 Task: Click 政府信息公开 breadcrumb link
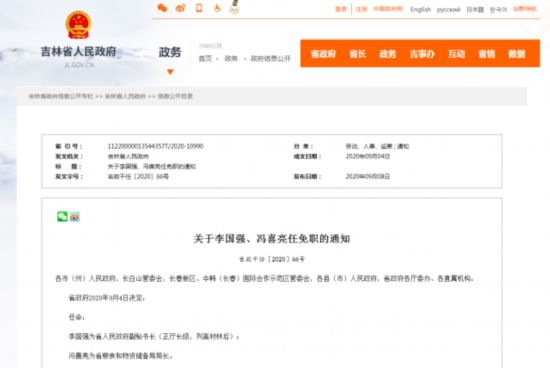coord(270,58)
